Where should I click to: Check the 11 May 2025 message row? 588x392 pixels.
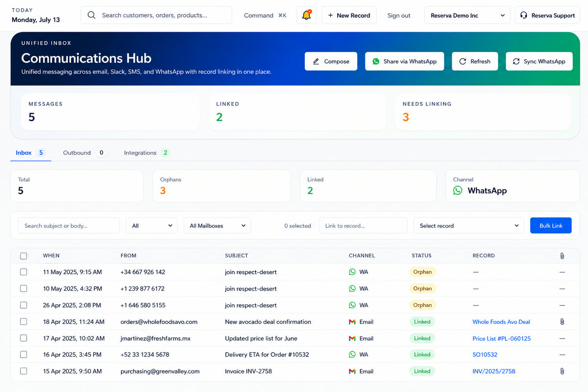click(24, 272)
